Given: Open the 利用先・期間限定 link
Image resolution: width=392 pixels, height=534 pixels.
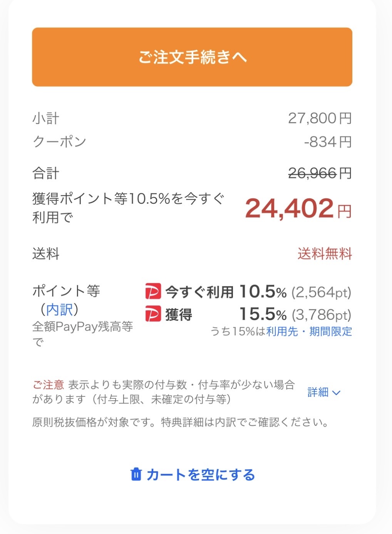Looking at the screenshot, I should (309, 331).
